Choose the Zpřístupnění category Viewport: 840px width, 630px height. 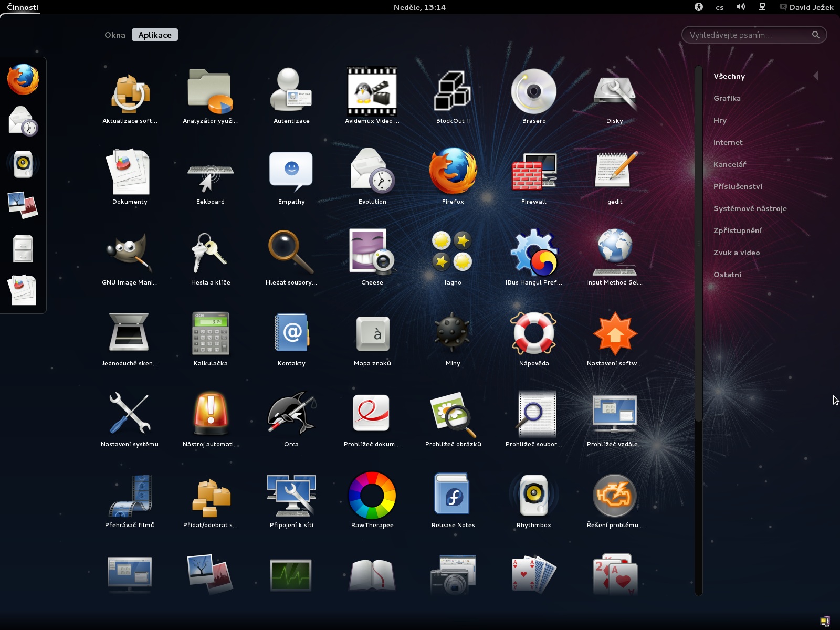click(737, 230)
